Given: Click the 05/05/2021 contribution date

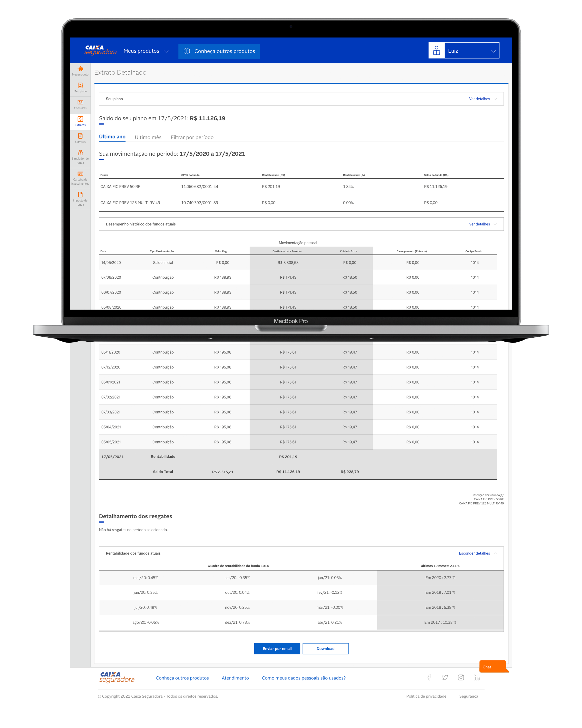Looking at the screenshot, I should (111, 442).
